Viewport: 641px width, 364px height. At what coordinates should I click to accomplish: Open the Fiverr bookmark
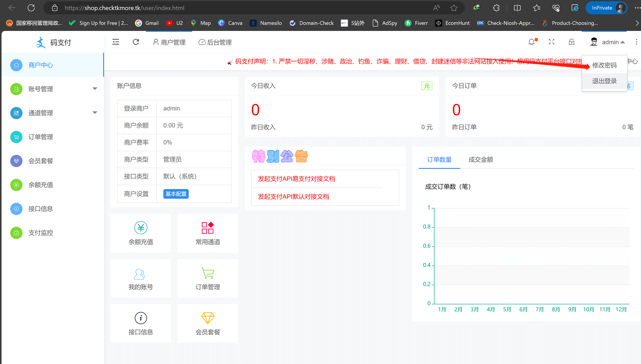[416, 23]
